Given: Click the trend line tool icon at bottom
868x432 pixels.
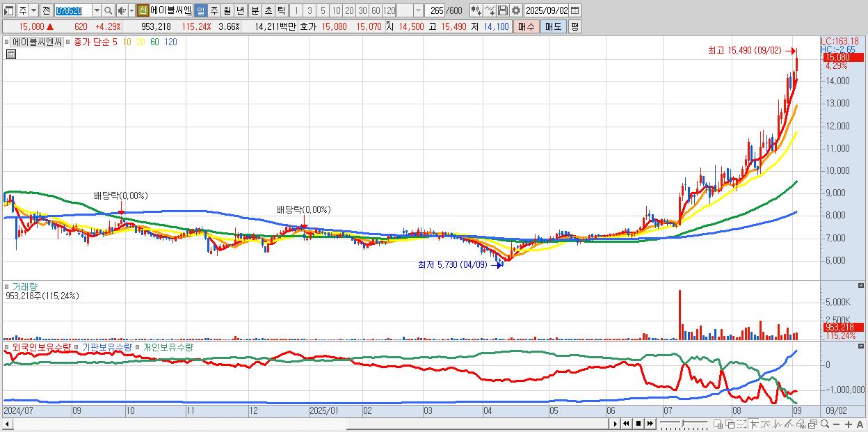Looking at the screenshot, I should [x=766, y=424].
